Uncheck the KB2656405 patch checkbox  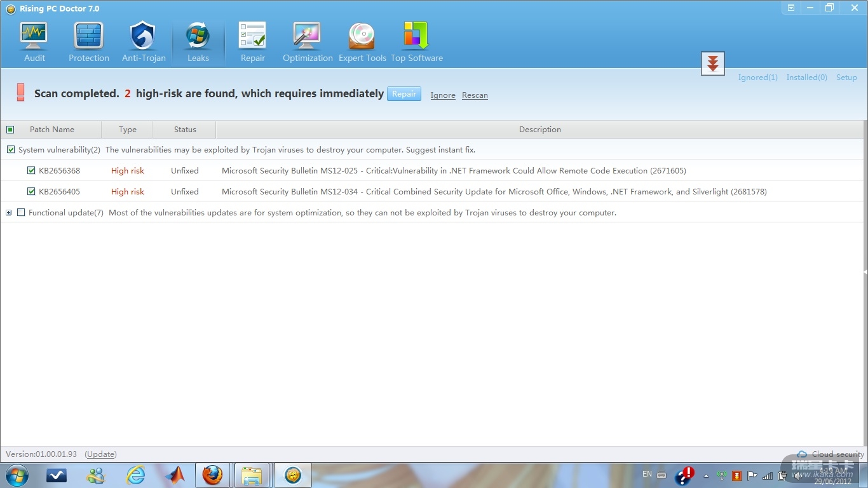[31, 191]
